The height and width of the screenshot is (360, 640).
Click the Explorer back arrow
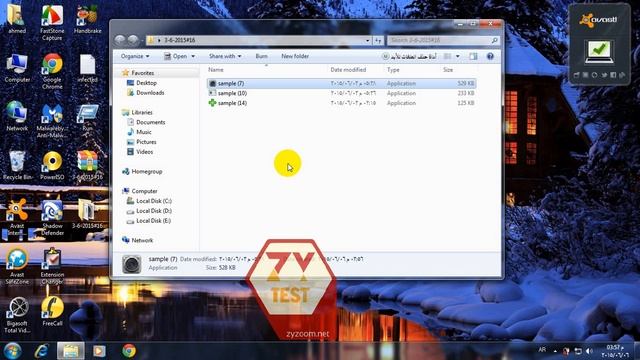tap(120, 40)
